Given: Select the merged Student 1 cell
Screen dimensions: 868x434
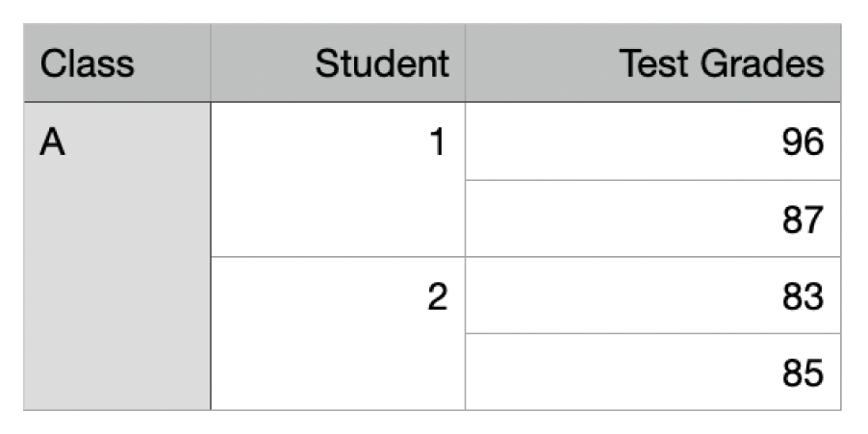Looking at the screenshot, I should tap(338, 180).
